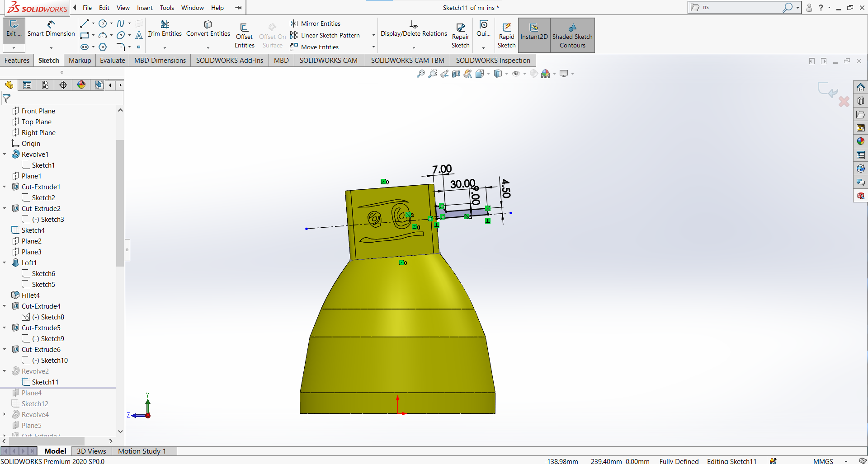Open the SOLIDWORKS Add-Ins tab

[230, 61]
